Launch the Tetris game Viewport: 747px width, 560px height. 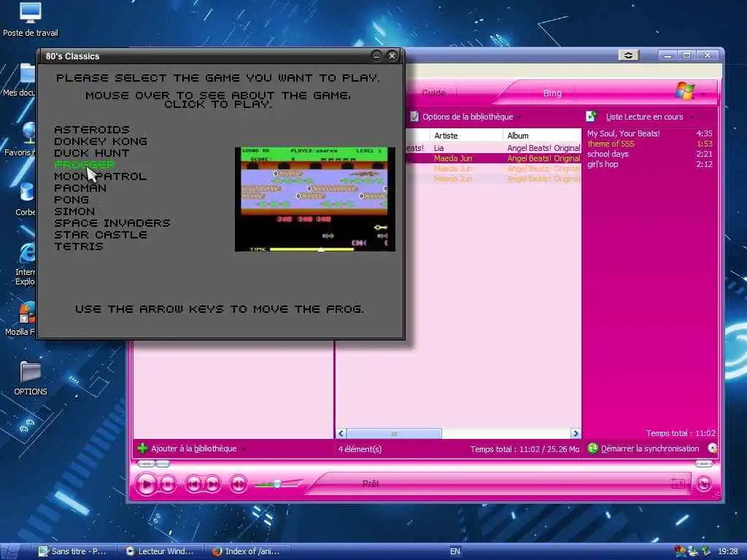79,246
